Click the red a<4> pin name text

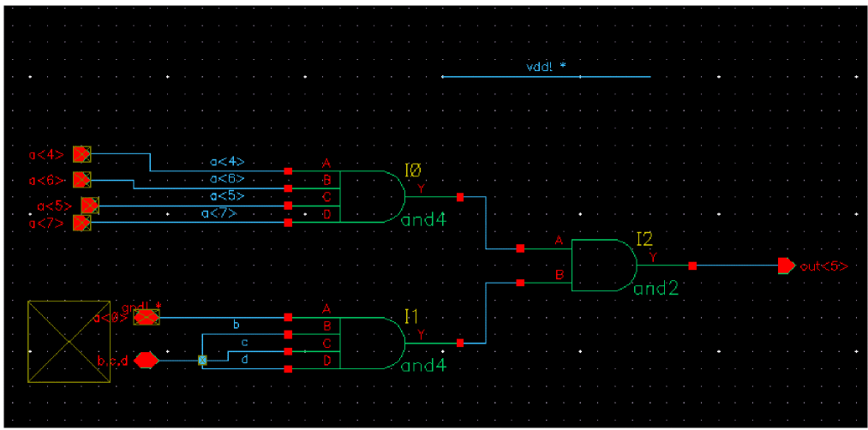click(47, 156)
